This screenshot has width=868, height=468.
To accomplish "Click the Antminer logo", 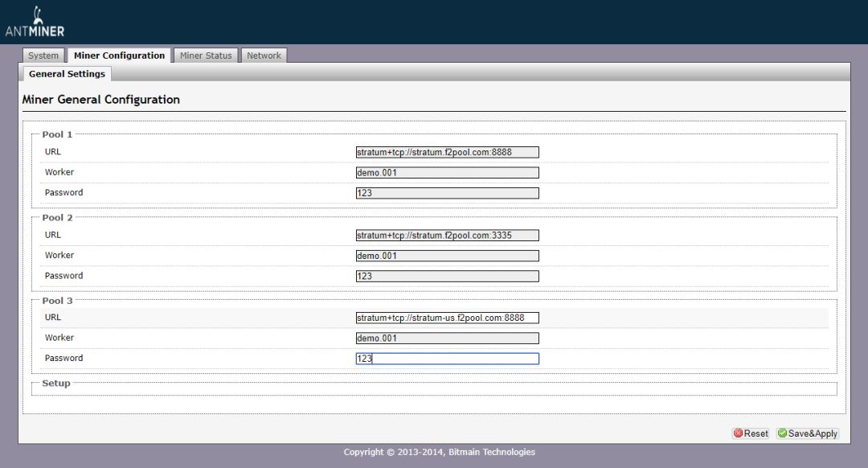I will pos(35,22).
